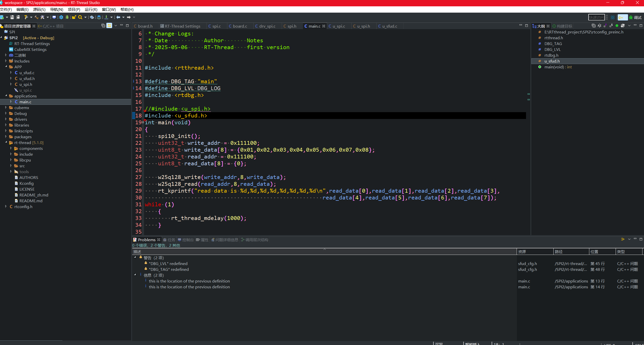Screen dimensions: 644x345
Task: Click the blue gear settings toolbar icon
Action: tap(61, 17)
